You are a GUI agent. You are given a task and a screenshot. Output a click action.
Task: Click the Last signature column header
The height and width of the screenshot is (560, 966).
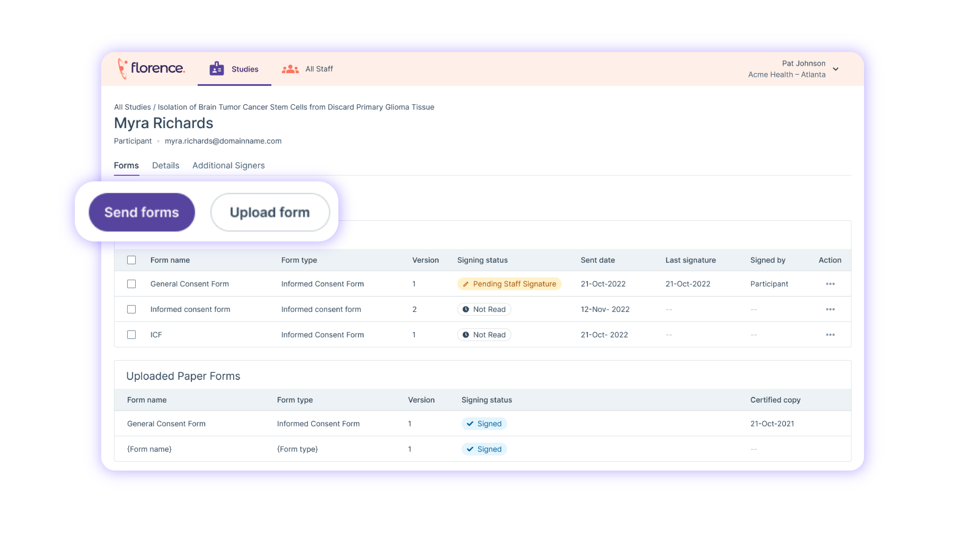tap(690, 260)
